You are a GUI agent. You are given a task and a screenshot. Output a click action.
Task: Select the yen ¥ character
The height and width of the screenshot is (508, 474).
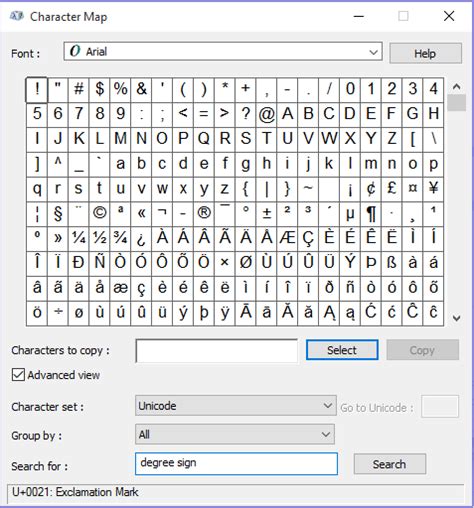[433, 188]
